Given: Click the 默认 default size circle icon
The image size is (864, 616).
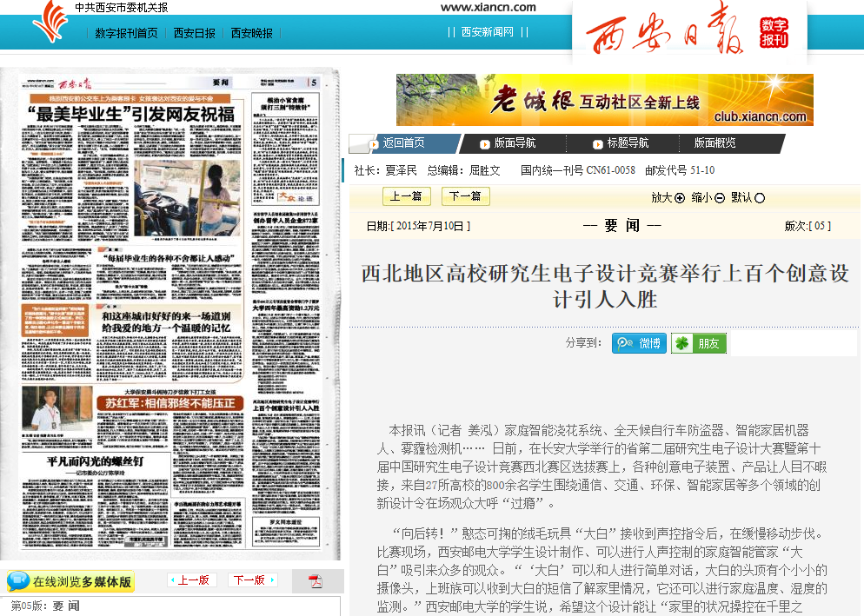Looking at the screenshot, I should (x=760, y=197).
